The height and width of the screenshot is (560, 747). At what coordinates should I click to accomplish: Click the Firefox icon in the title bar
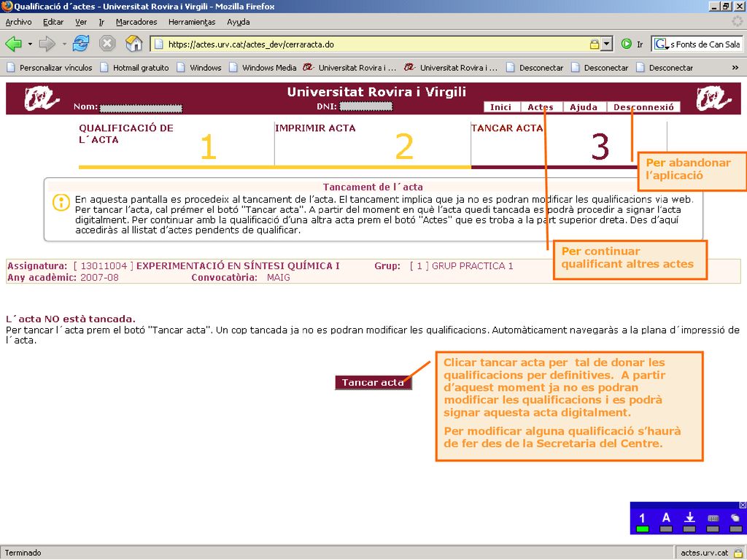pos(7,6)
